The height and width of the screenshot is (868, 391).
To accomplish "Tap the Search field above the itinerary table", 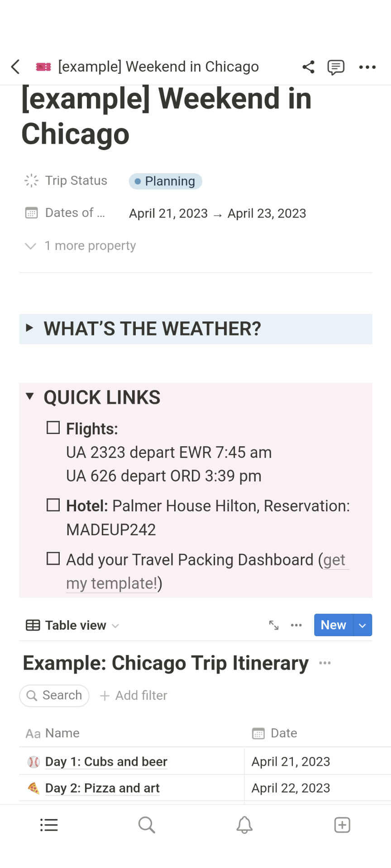I will point(54,695).
